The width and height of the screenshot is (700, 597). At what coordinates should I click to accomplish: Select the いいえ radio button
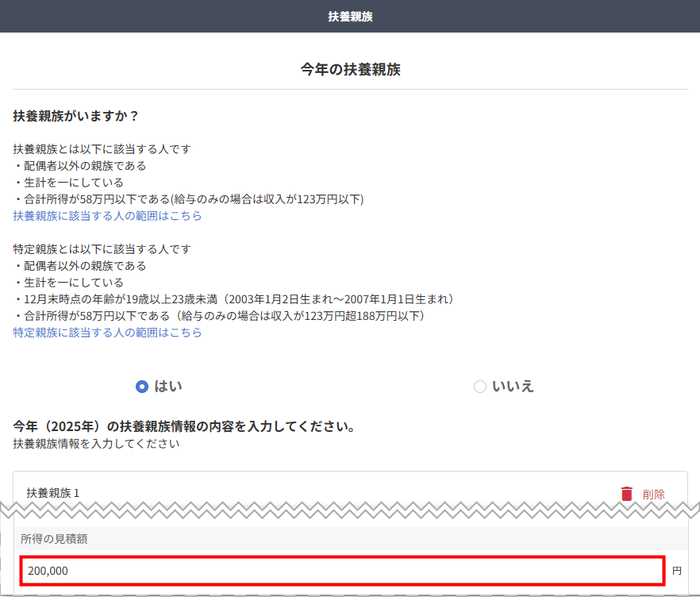click(x=480, y=387)
